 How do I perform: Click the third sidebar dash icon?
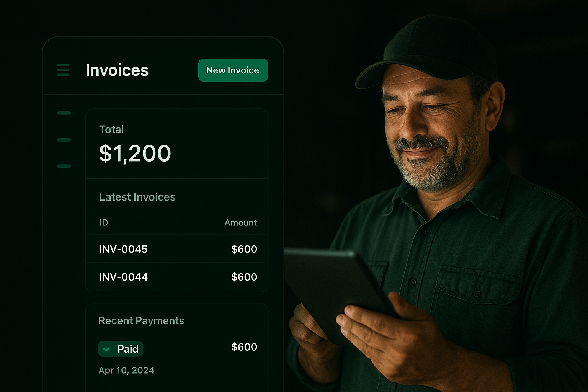point(64,166)
